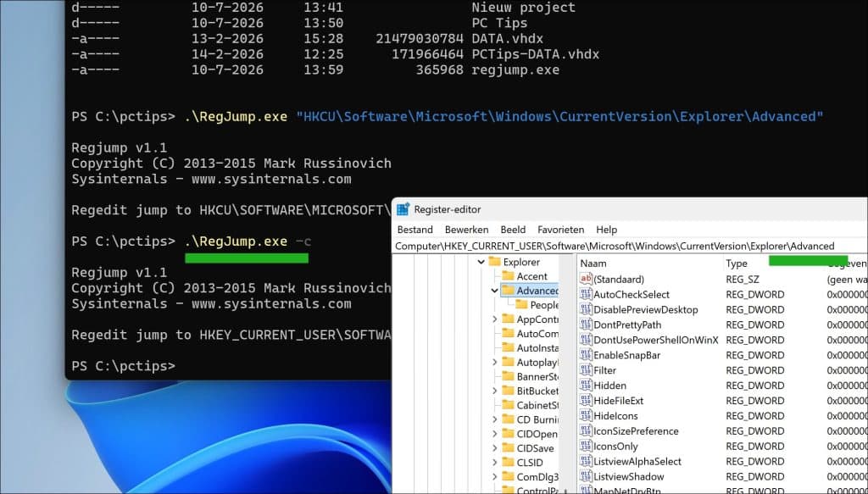Open the Favorieten menu

(x=561, y=230)
